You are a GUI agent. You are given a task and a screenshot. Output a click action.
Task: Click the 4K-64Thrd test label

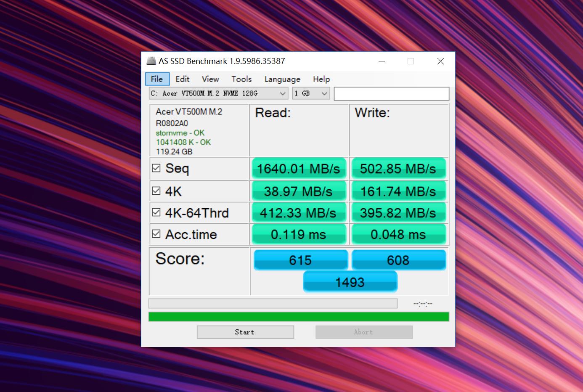[x=197, y=213]
